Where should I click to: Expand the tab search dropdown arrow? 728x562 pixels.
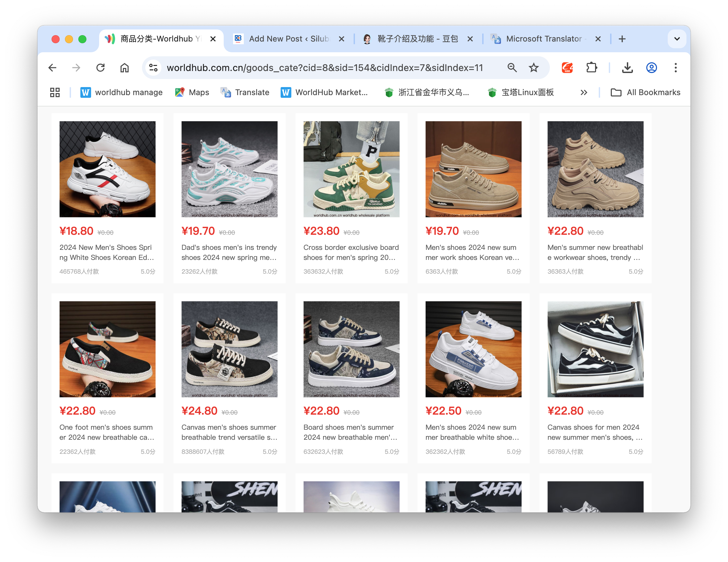coord(677,39)
